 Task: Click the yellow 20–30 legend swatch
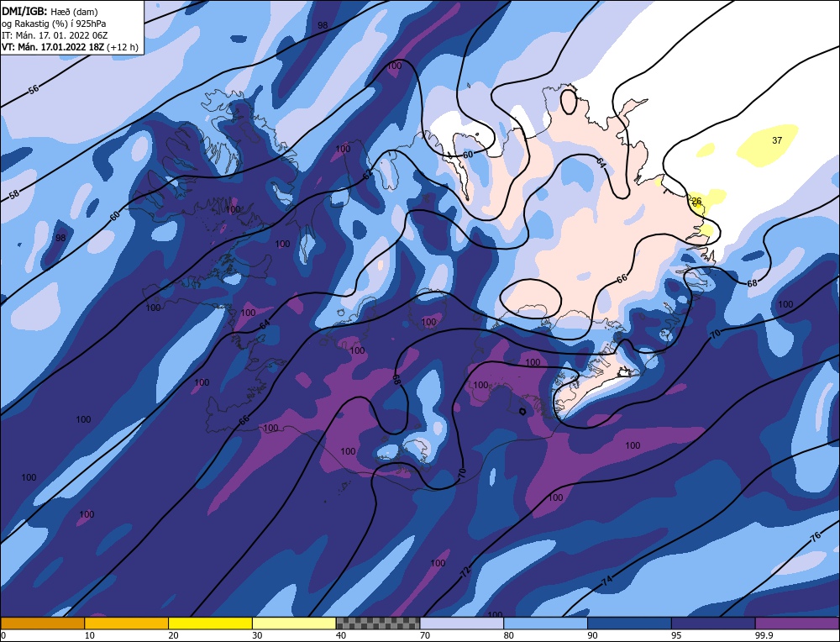210,623
